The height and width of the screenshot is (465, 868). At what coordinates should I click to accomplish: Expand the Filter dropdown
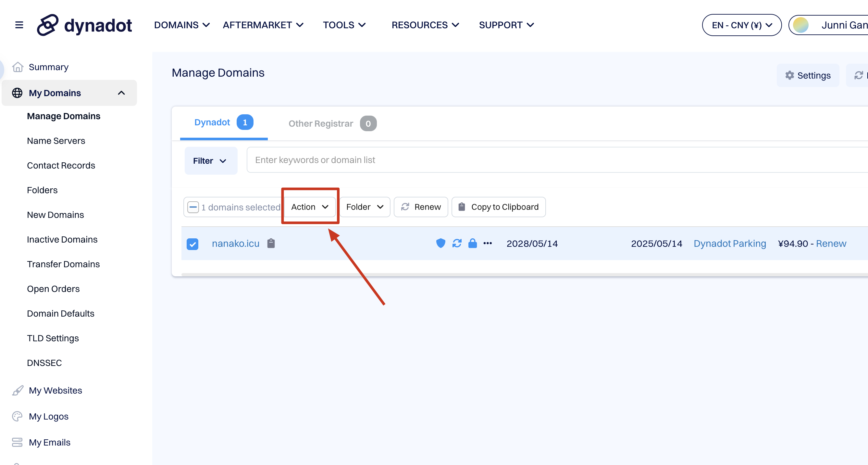[x=211, y=161]
